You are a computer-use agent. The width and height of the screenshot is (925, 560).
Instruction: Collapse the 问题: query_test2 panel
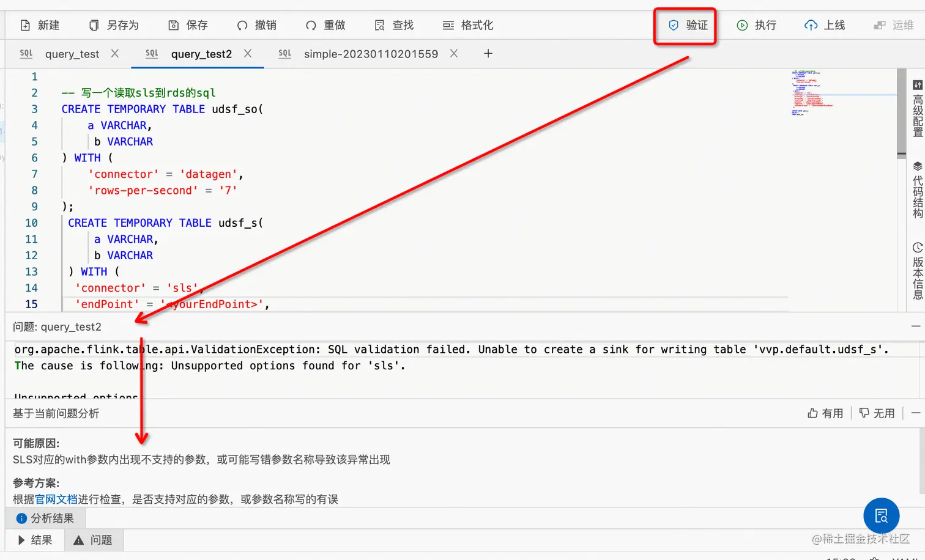pyautogui.click(x=916, y=326)
